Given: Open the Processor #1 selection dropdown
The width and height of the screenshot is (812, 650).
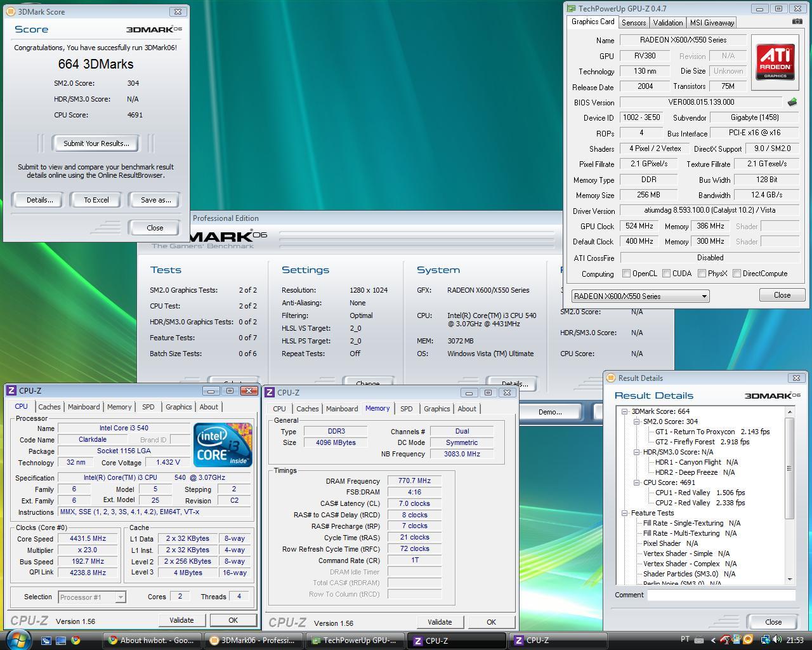Looking at the screenshot, I should tap(92, 597).
